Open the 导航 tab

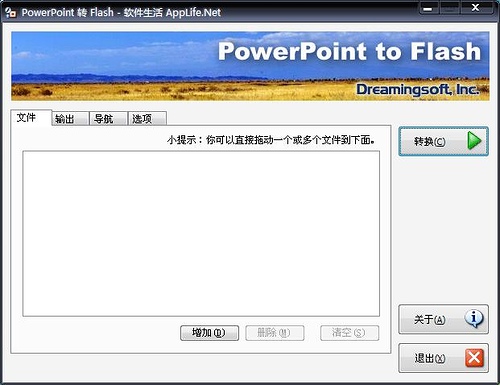109,119
